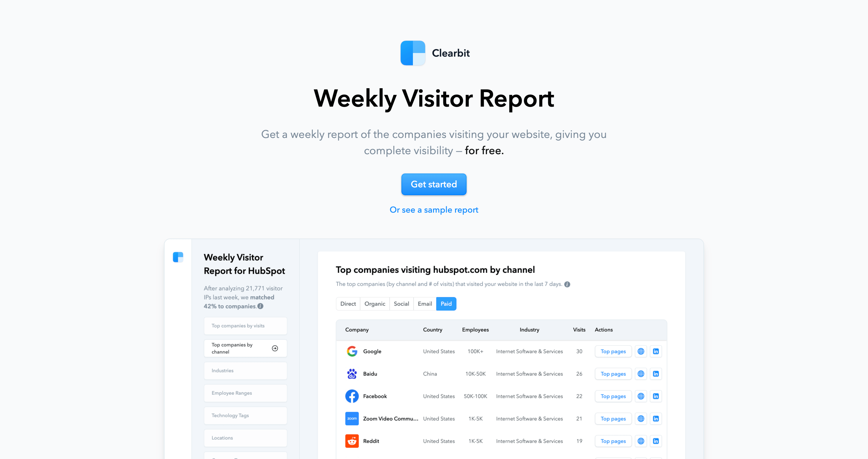The image size is (868, 459).
Task: Click Facebook's globe icon
Action: click(641, 396)
